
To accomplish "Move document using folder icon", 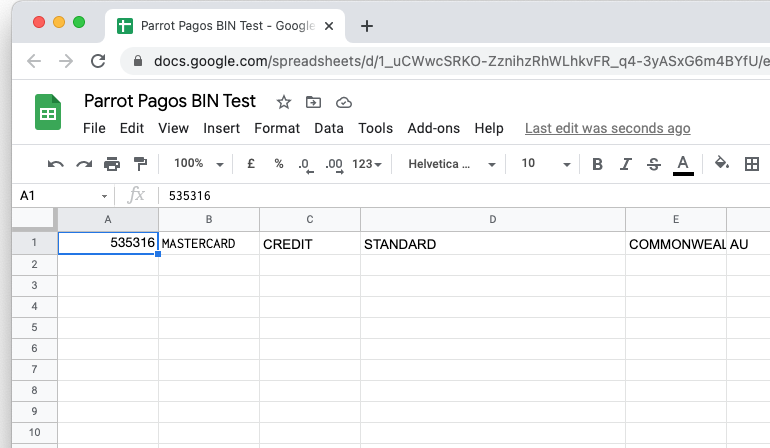I will [x=313, y=102].
